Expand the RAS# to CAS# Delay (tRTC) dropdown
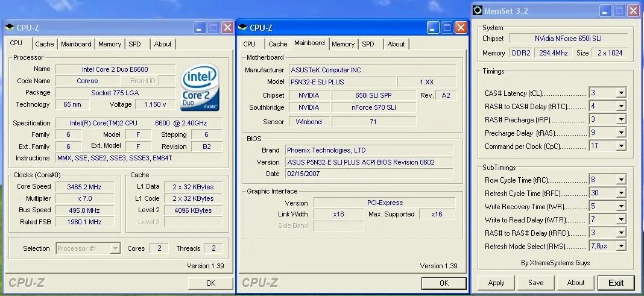 621,106
